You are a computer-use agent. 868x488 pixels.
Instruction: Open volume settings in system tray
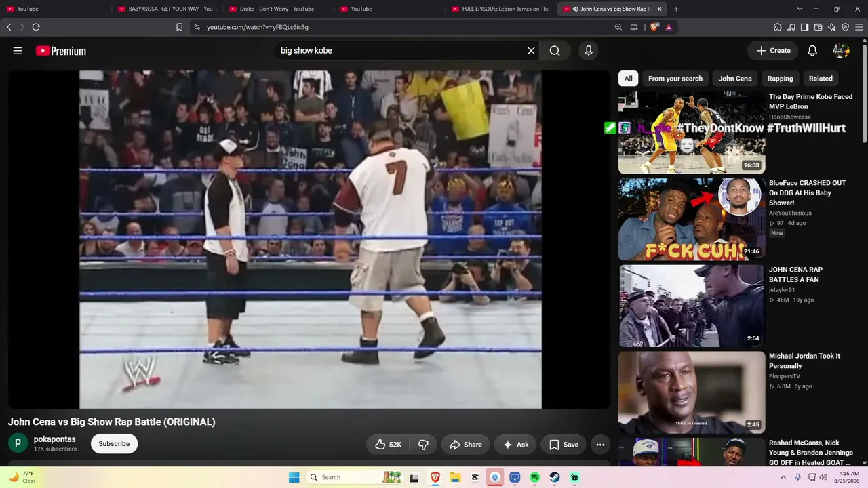[x=823, y=477]
